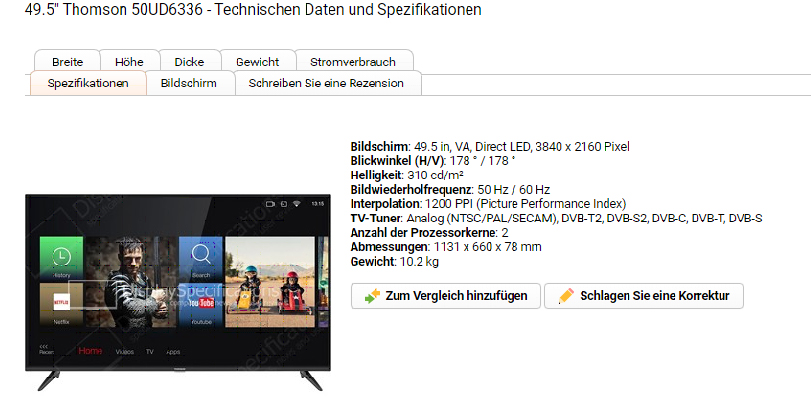The height and width of the screenshot is (402, 811).
Task: Click the Search magnifier tile on TV
Action: click(201, 259)
